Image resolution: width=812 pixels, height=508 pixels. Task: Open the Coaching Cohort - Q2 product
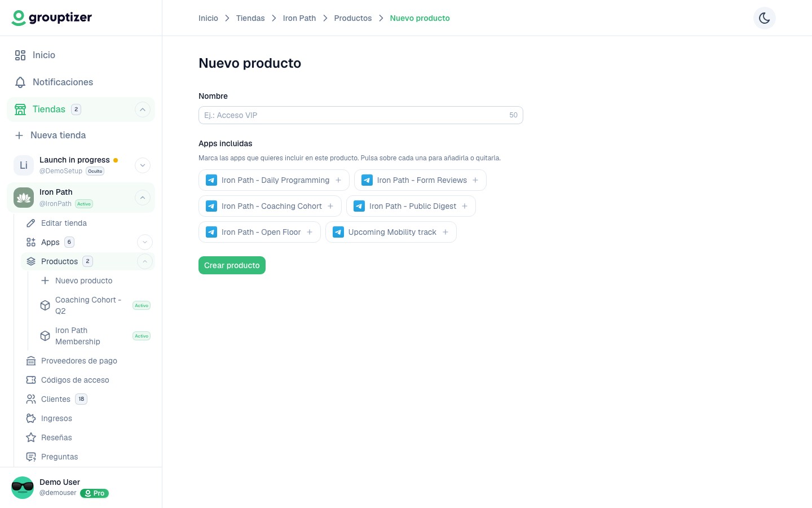click(95, 305)
